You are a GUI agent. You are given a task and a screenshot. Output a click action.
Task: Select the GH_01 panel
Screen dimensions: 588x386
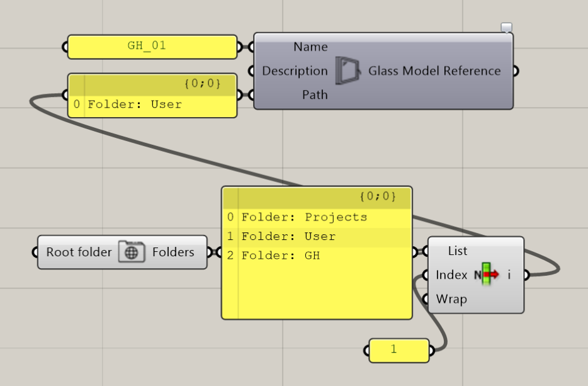pyautogui.click(x=152, y=47)
